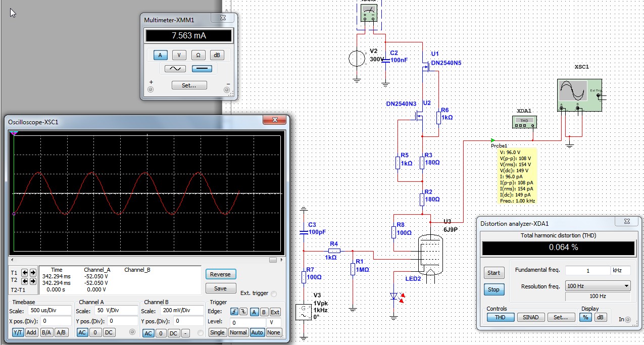Switch multimeter to voltmeter V mode
Image resolution: width=644 pixels, height=345 pixels.
(179, 55)
